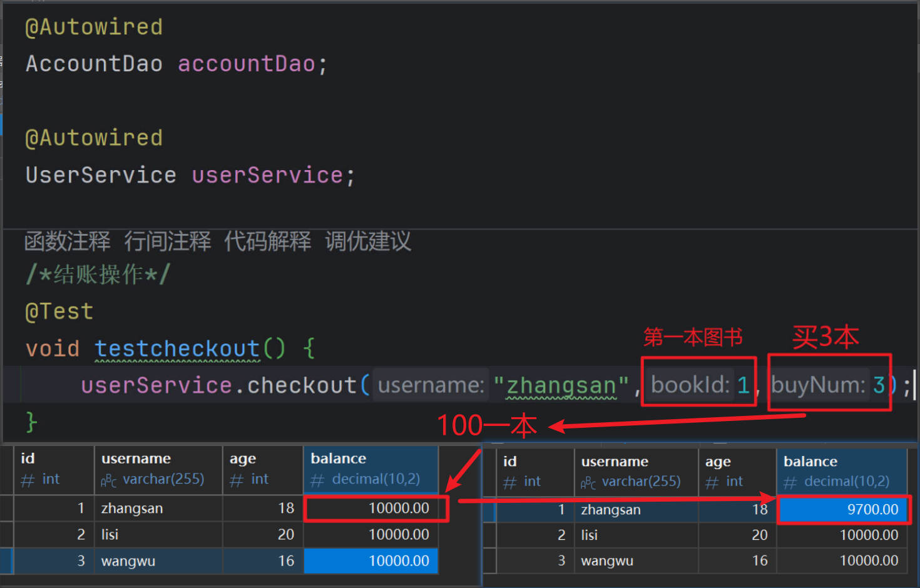Click the testcheckout method name

pyautogui.click(x=177, y=348)
